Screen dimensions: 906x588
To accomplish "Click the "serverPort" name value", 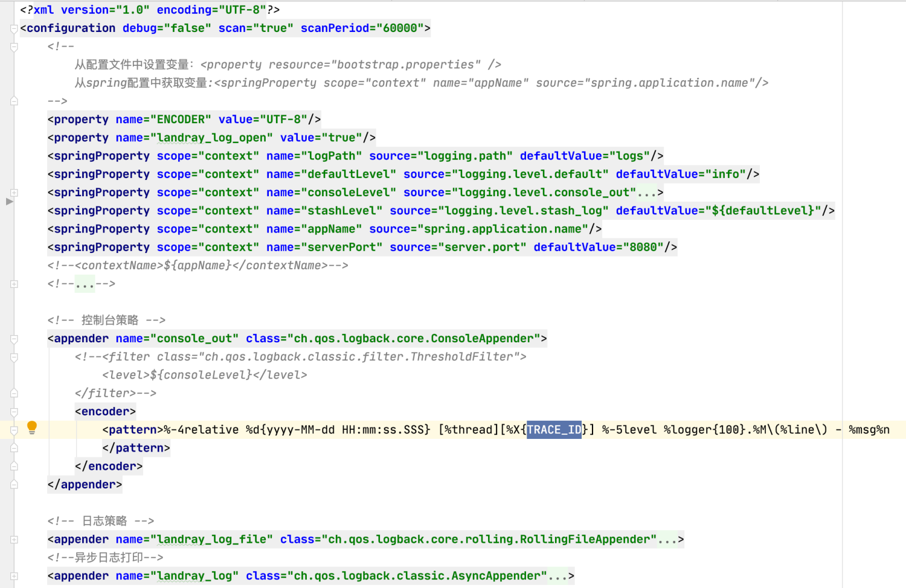I will 342,247.
